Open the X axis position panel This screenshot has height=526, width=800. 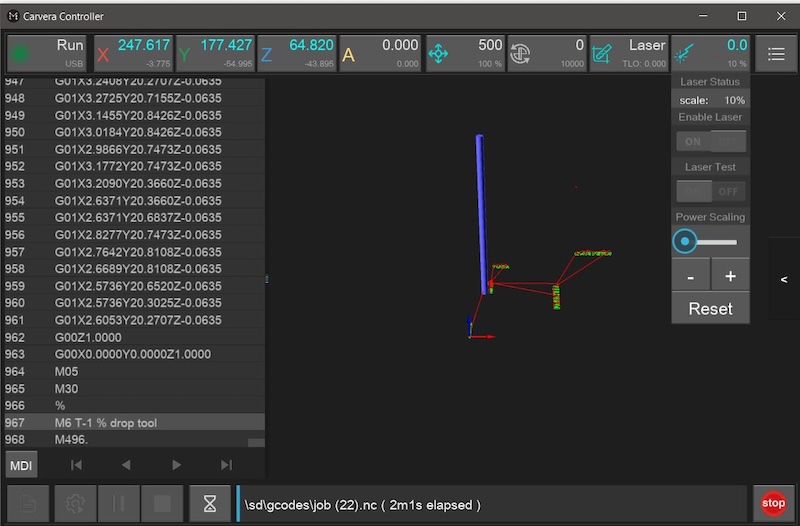point(134,54)
